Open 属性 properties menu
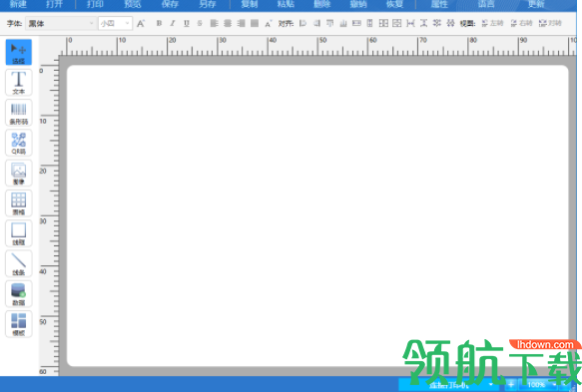This screenshot has height=392, width=582. [x=439, y=4]
